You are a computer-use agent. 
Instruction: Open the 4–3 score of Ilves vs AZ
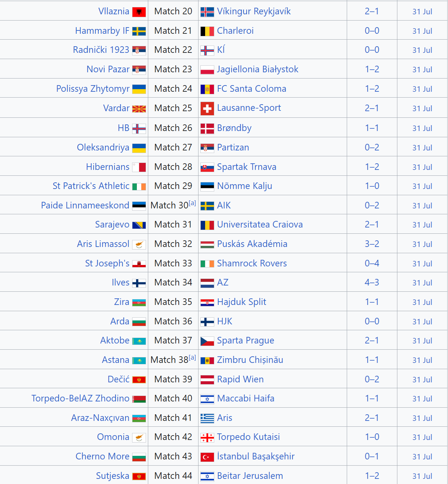[x=372, y=282]
